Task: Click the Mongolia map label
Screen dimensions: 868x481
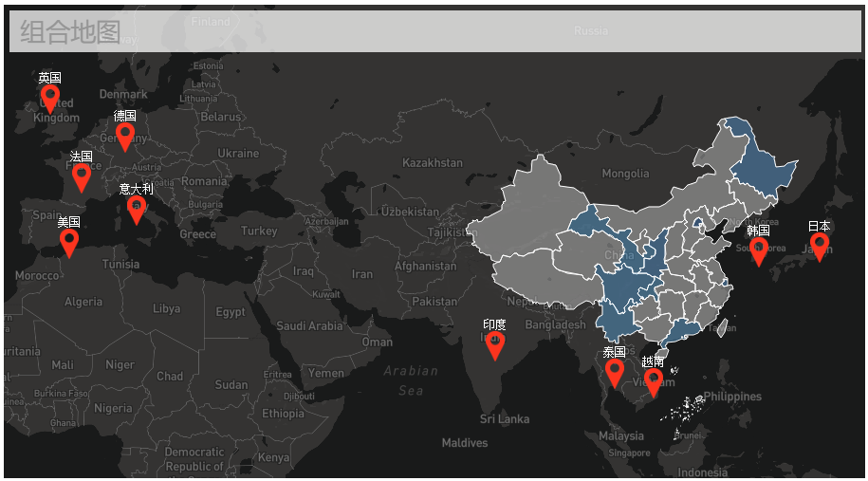Action: point(625,174)
